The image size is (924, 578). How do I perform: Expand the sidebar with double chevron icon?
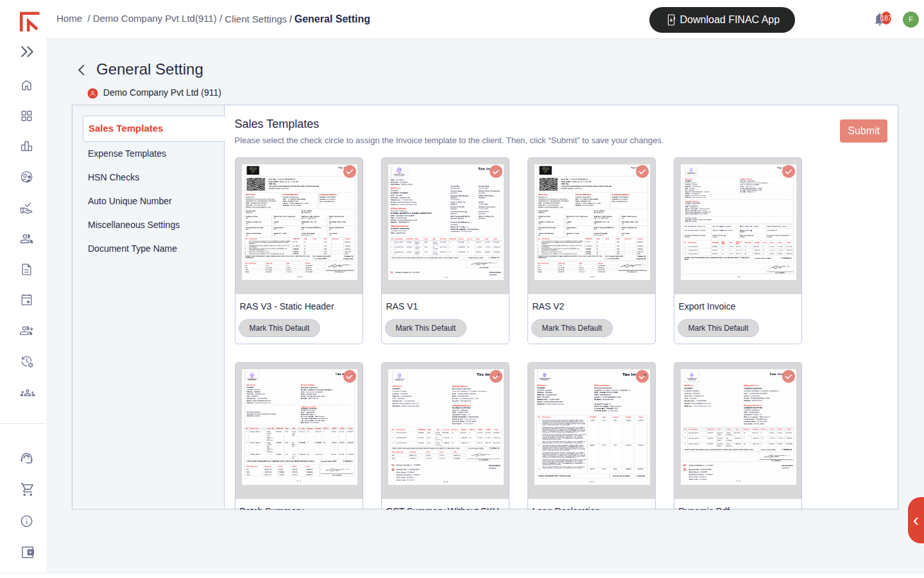pyautogui.click(x=27, y=52)
